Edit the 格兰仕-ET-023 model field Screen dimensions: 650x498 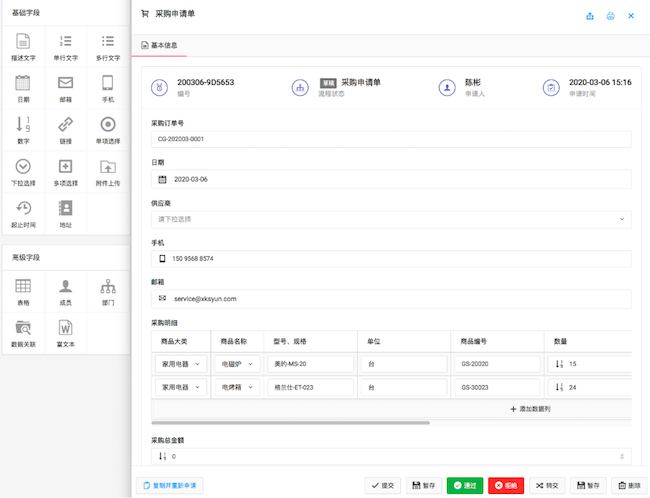pos(310,387)
